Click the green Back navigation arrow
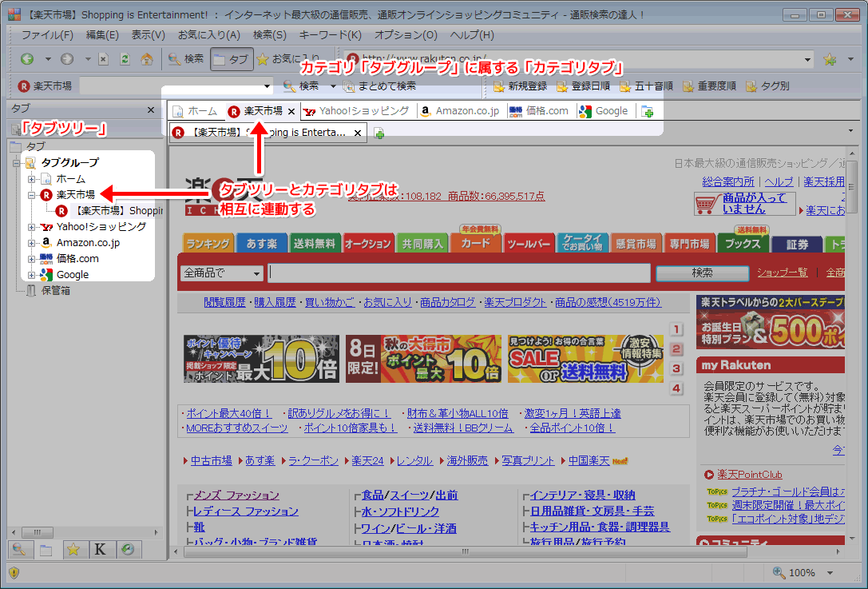This screenshot has width=868, height=589. pyautogui.click(x=27, y=58)
